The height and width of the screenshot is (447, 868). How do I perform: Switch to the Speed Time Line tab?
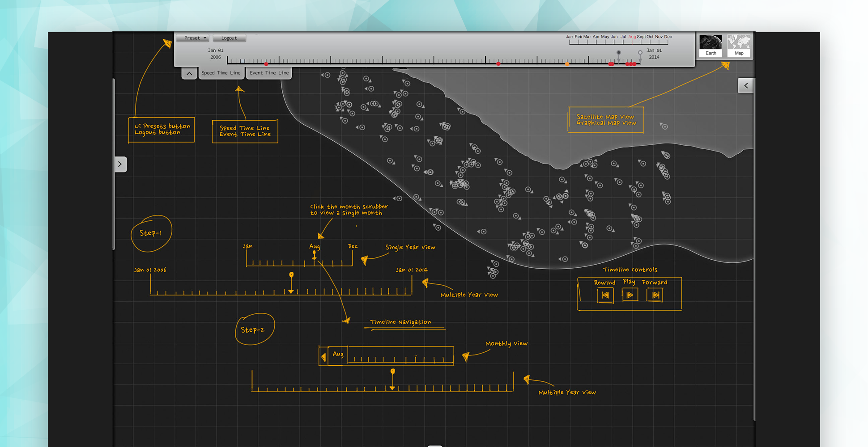221,73
